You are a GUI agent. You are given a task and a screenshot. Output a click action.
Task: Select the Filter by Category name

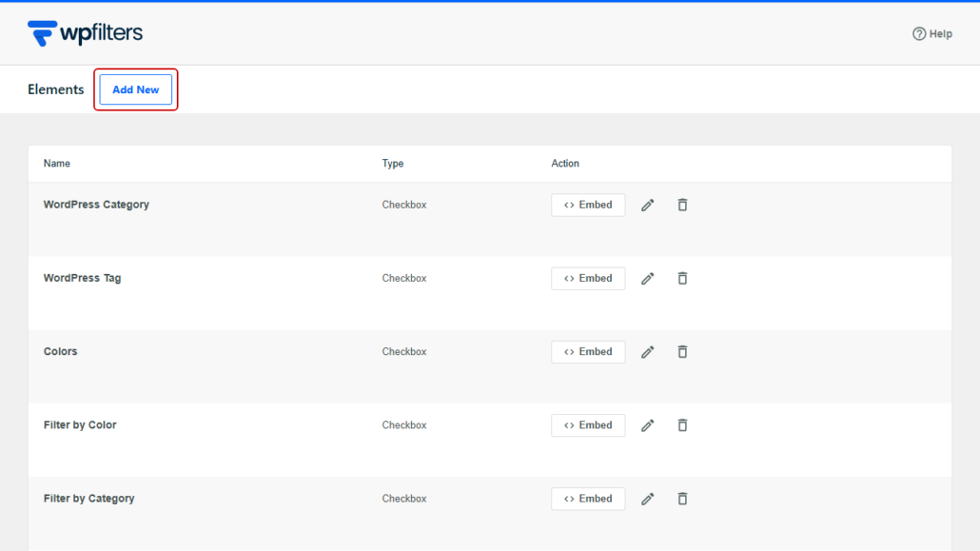(88, 499)
